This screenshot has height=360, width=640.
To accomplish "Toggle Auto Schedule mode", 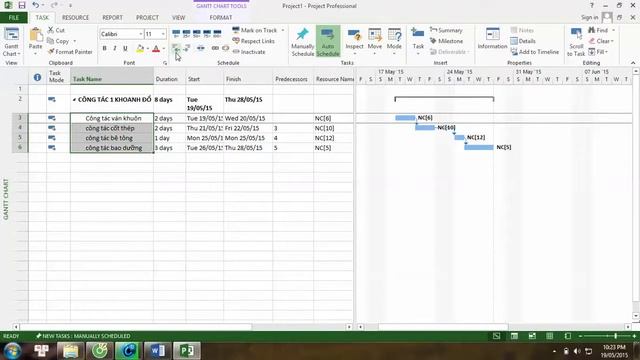I will coord(328,42).
